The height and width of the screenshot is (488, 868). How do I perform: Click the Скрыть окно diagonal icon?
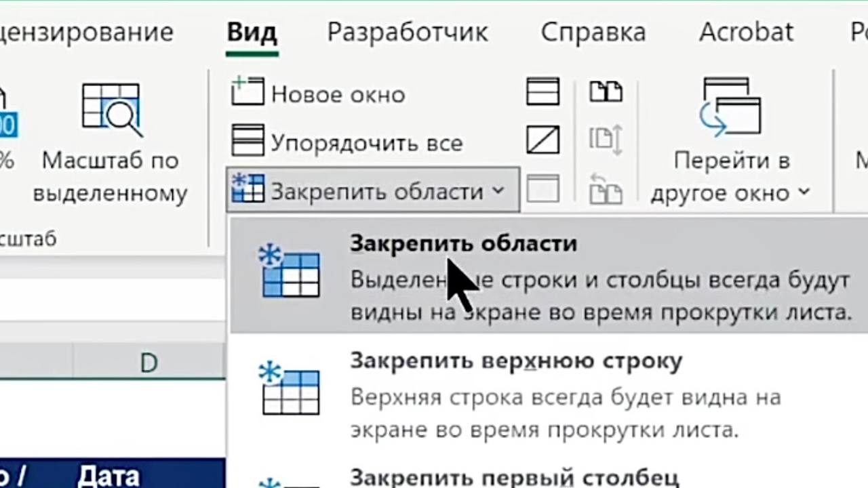tap(543, 140)
